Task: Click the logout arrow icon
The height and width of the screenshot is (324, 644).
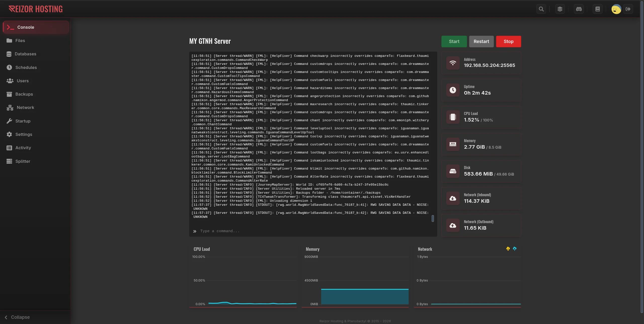Action: [628, 9]
